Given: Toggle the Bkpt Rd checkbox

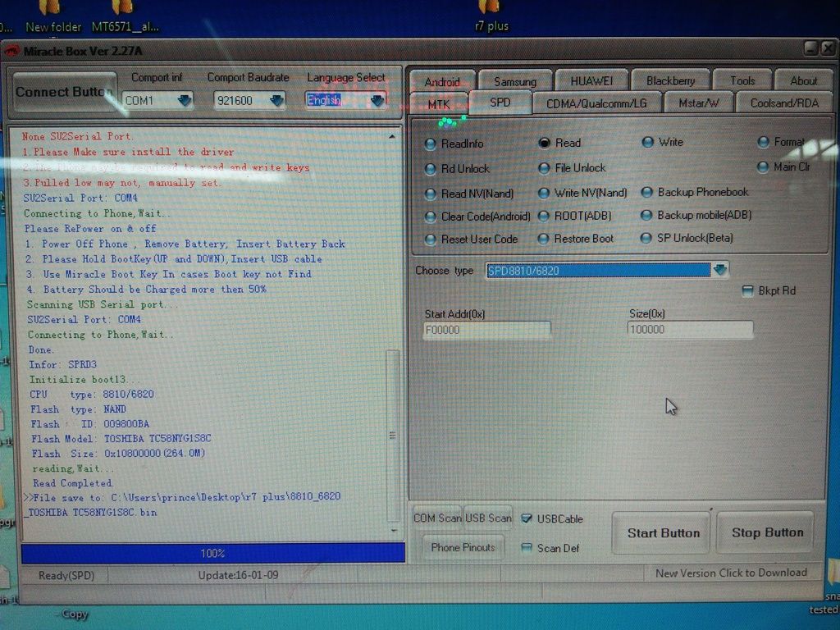Looking at the screenshot, I should [747, 291].
